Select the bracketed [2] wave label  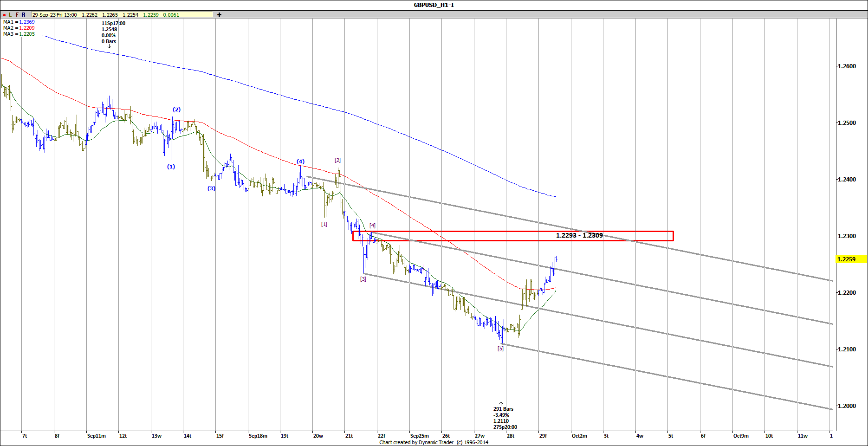(338, 160)
